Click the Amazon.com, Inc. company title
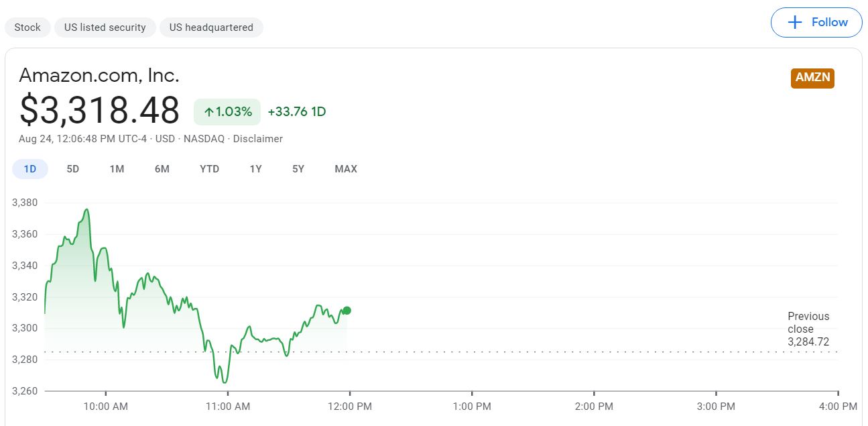868x426 pixels. 99,75
